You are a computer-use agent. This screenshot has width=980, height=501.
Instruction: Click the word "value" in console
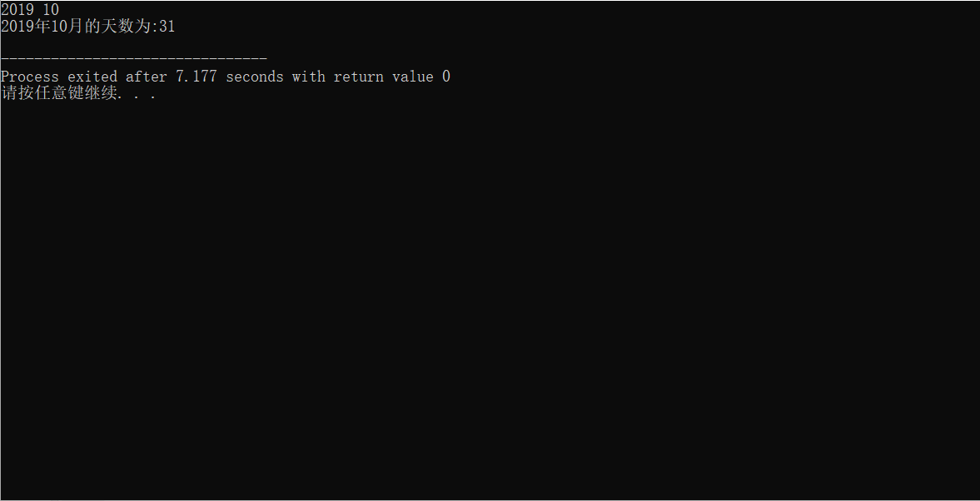point(413,77)
